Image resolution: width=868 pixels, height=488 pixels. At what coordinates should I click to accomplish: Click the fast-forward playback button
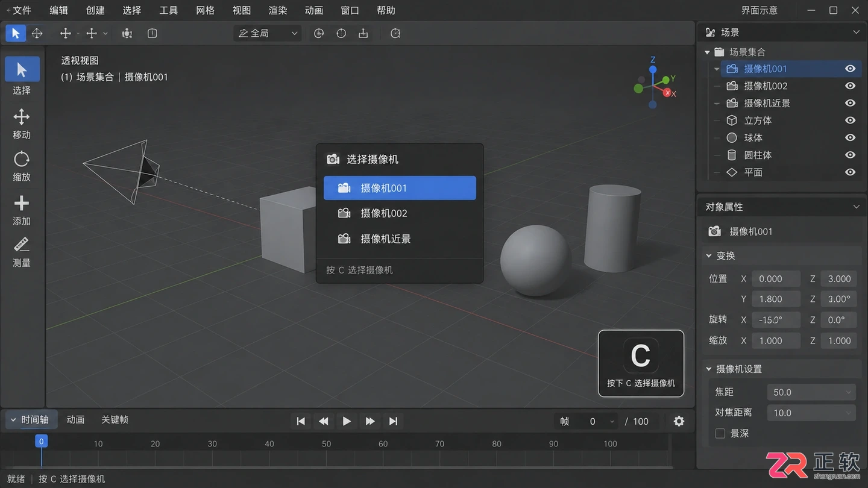tap(370, 421)
